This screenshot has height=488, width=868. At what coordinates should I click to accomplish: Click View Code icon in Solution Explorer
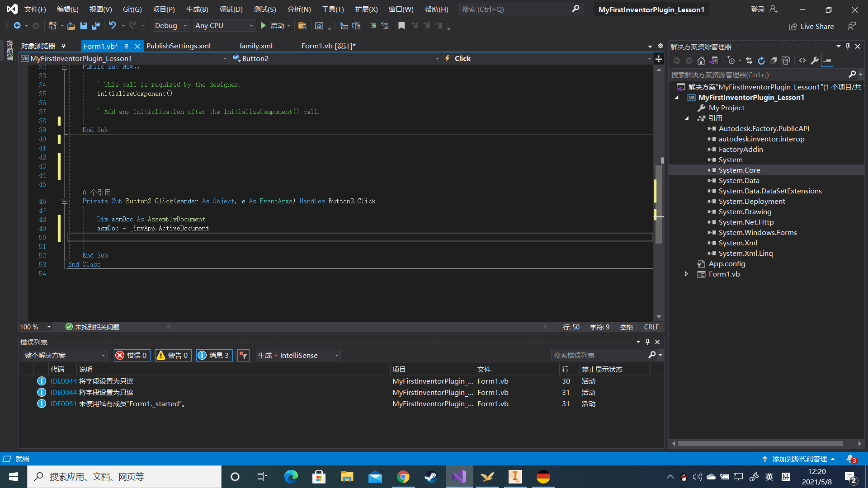[802, 61]
